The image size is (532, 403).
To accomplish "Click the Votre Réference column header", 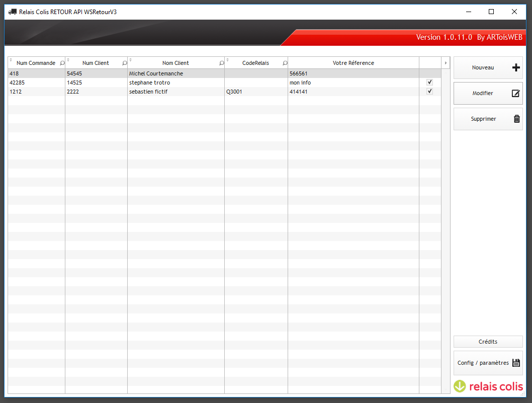I will pyautogui.click(x=353, y=63).
